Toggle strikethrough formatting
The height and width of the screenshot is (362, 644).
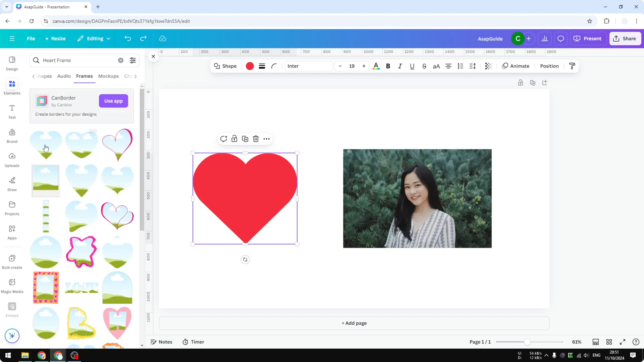424,66
